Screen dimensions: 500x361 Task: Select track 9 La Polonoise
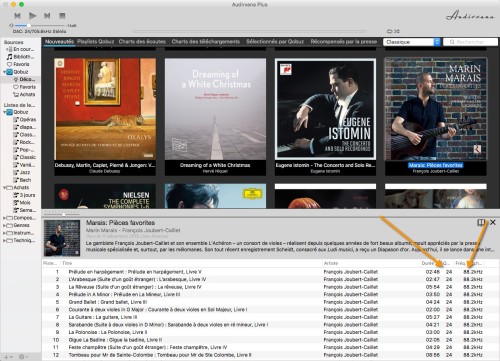pyautogui.click(x=270, y=332)
